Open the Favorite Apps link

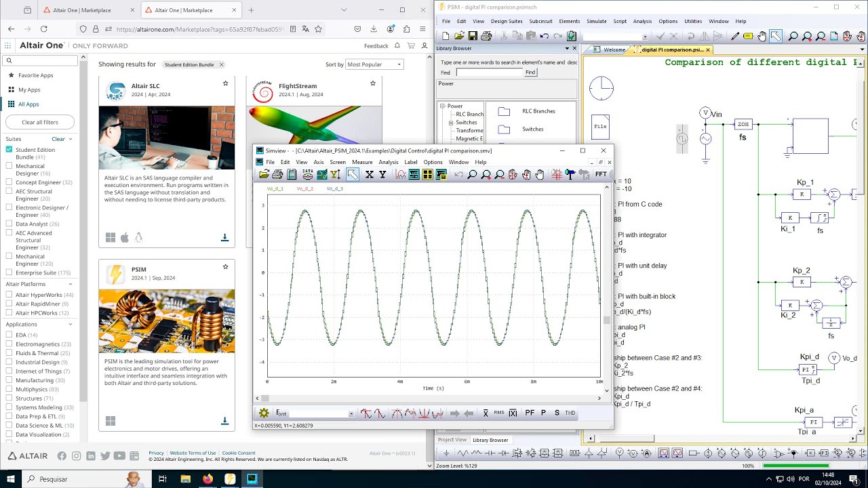tap(35, 75)
